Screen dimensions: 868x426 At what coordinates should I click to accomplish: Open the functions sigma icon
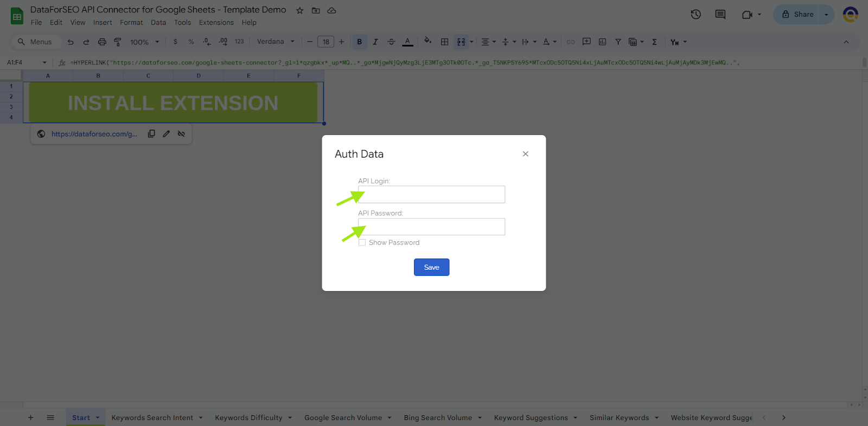pyautogui.click(x=654, y=42)
